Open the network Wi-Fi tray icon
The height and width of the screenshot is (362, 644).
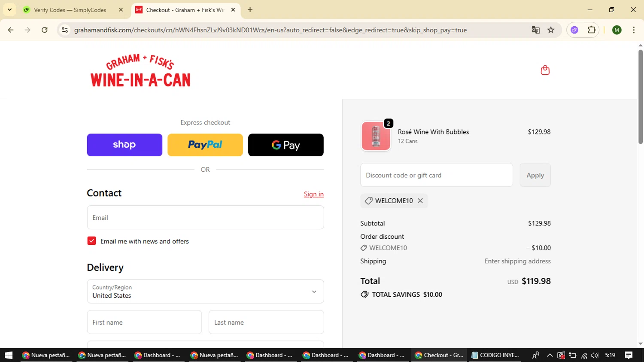[x=584, y=355]
